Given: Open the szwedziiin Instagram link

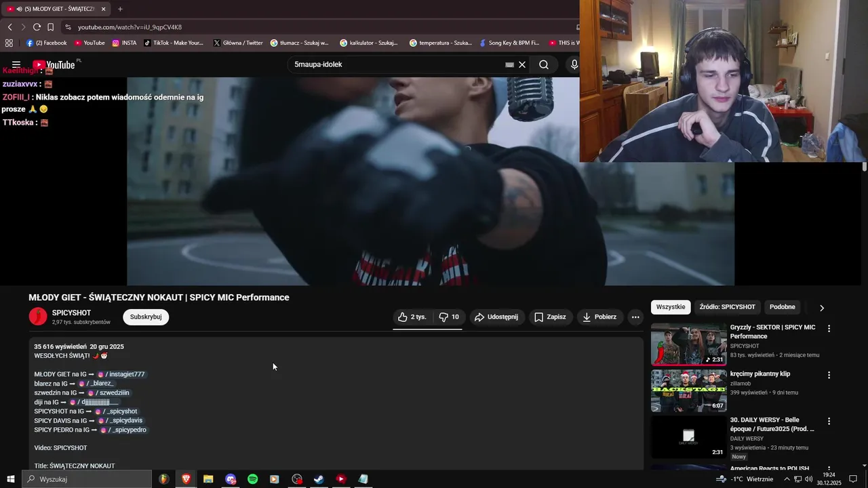Looking at the screenshot, I should coord(108,392).
